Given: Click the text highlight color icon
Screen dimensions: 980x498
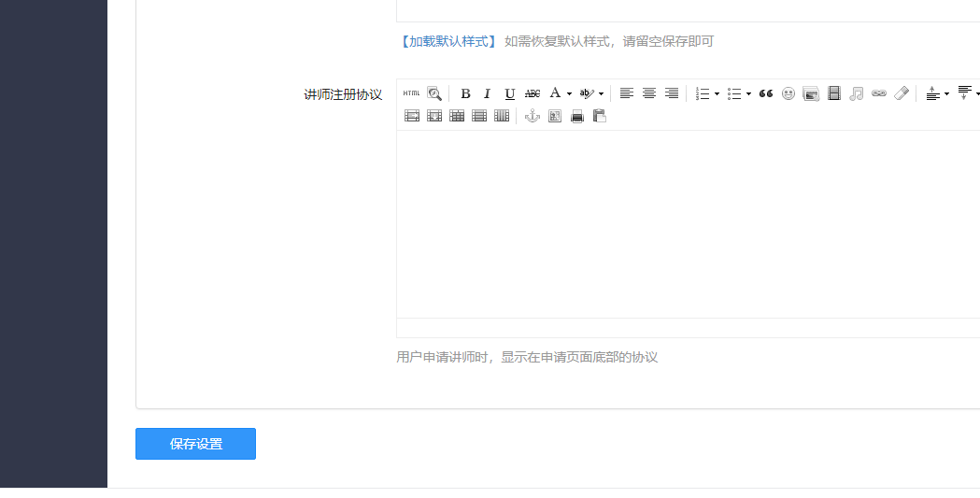Looking at the screenshot, I should [x=587, y=93].
